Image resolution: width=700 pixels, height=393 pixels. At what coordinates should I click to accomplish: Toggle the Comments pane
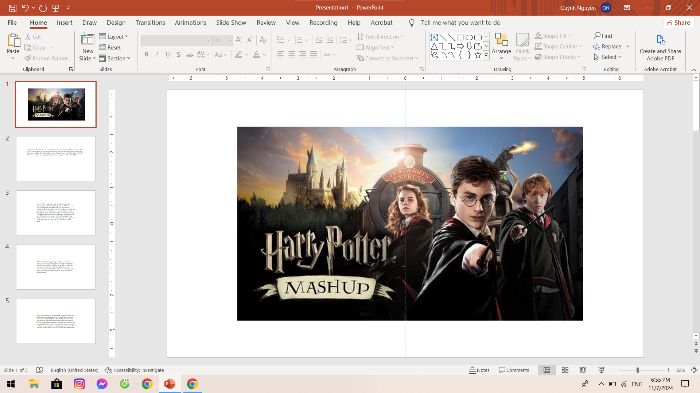514,370
